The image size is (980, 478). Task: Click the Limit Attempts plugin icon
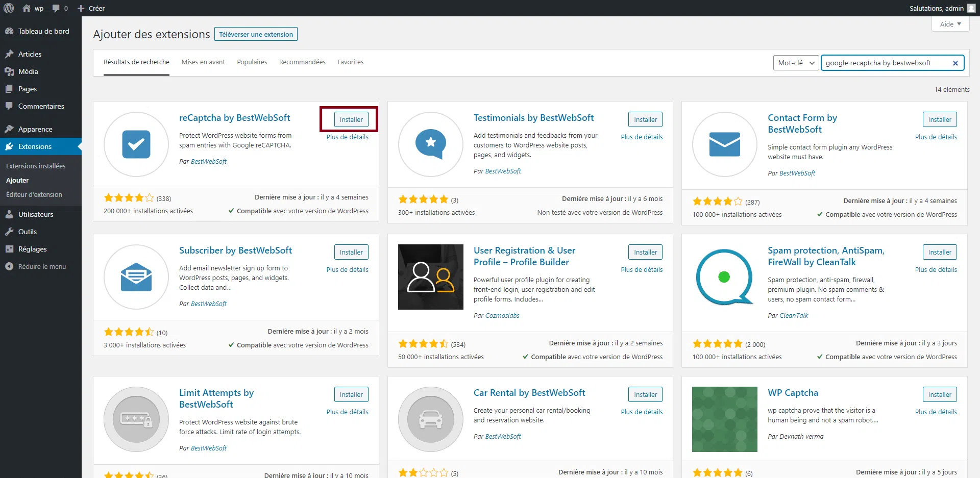point(136,419)
